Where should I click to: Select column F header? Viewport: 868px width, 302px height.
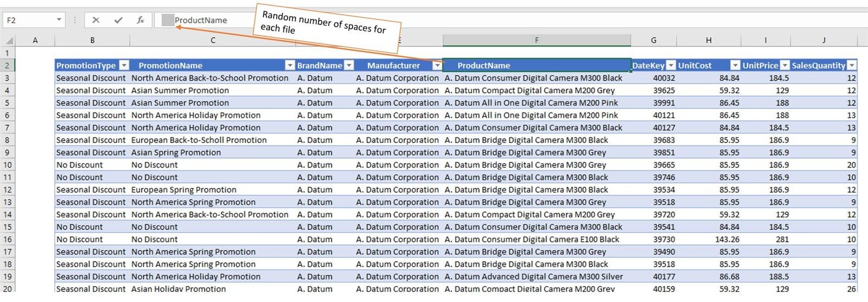tap(537, 40)
